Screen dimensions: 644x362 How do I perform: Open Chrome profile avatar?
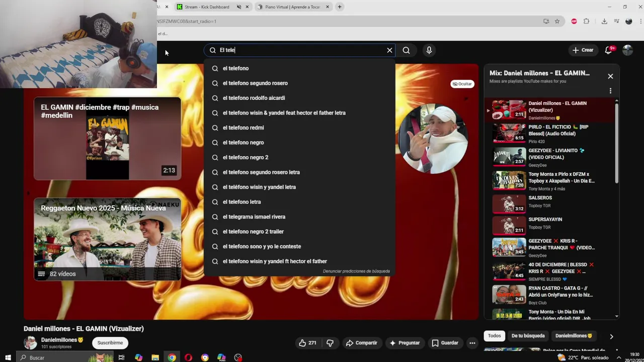[628, 21]
